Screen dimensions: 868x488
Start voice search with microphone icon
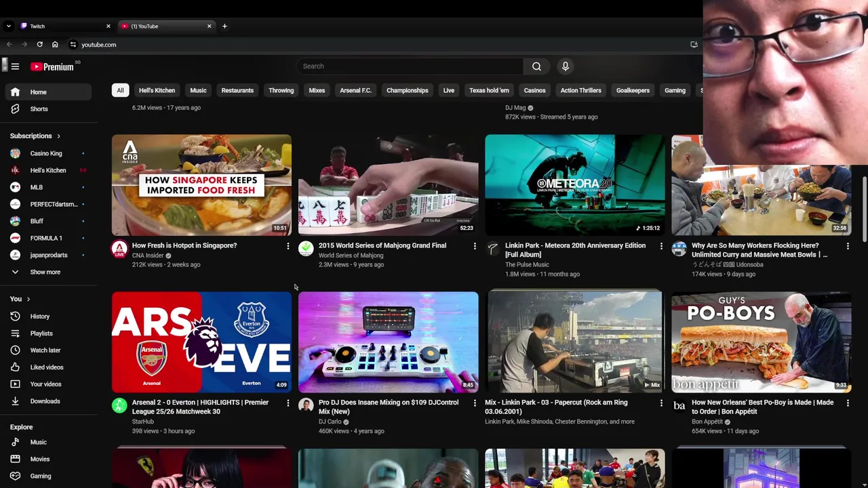566,66
